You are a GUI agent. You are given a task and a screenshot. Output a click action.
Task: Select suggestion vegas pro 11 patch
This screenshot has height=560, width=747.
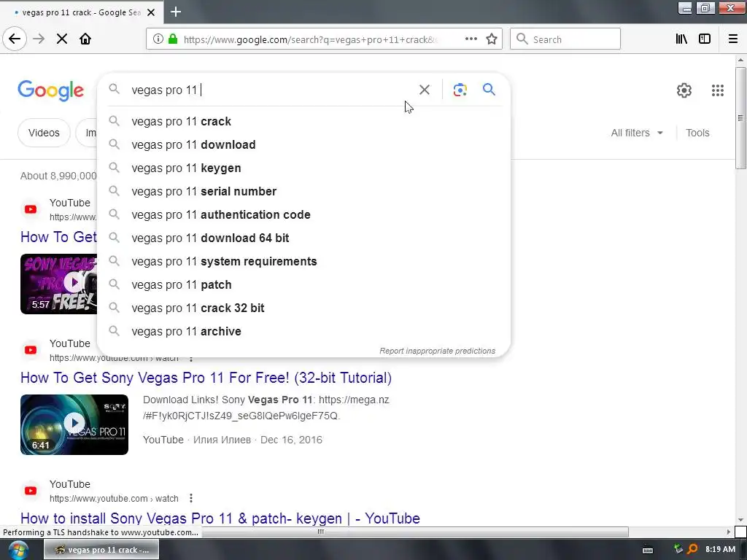pyautogui.click(x=303, y=285)
